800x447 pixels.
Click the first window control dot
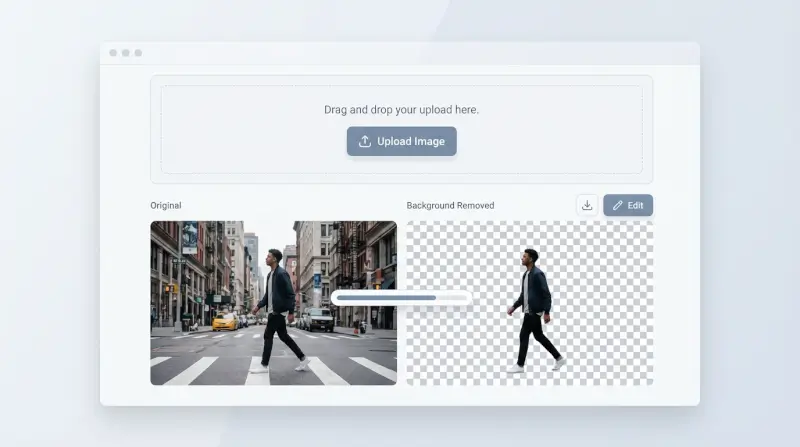click(113, 53)
